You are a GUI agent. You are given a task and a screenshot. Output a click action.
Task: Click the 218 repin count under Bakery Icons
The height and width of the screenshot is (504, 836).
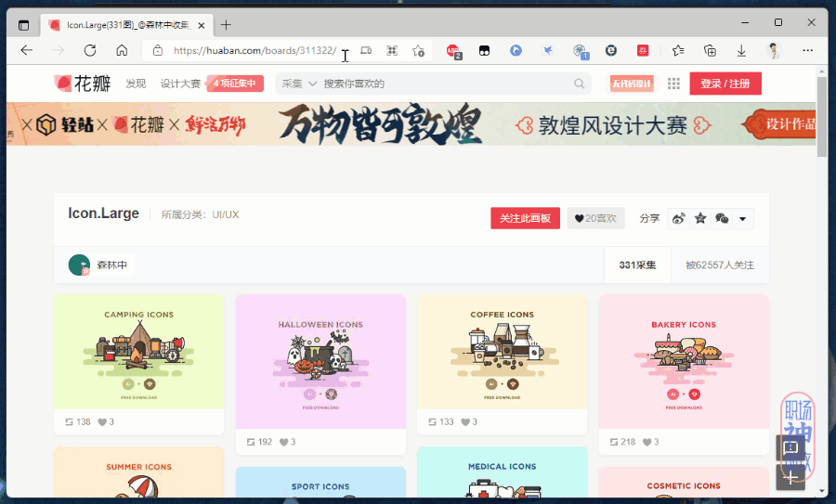point(622,442)
